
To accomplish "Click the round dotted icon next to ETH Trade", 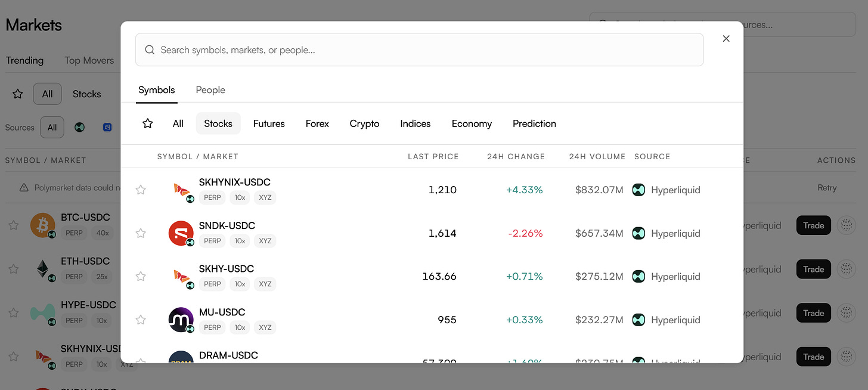I will pyautogui.click(x=846, y=269).
